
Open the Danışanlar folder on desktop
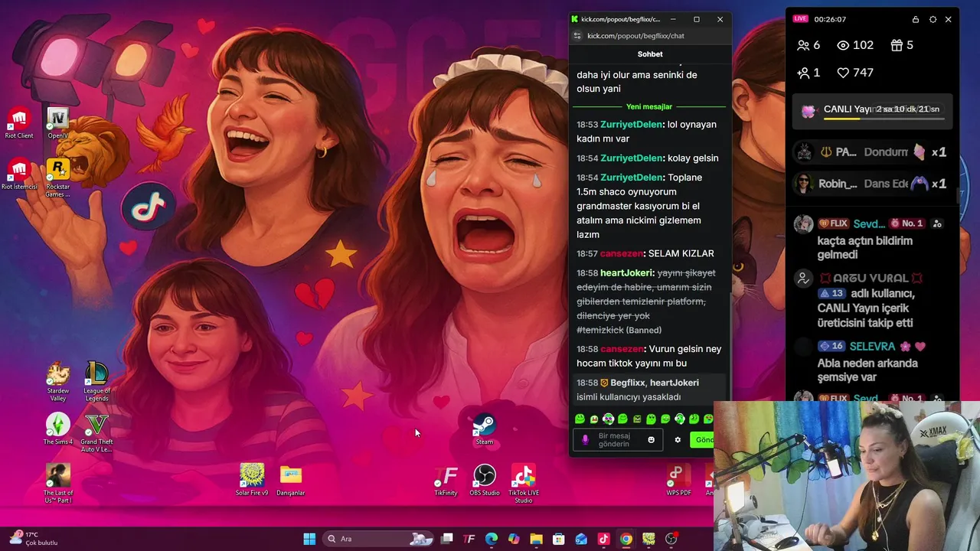tap(291, 480)
